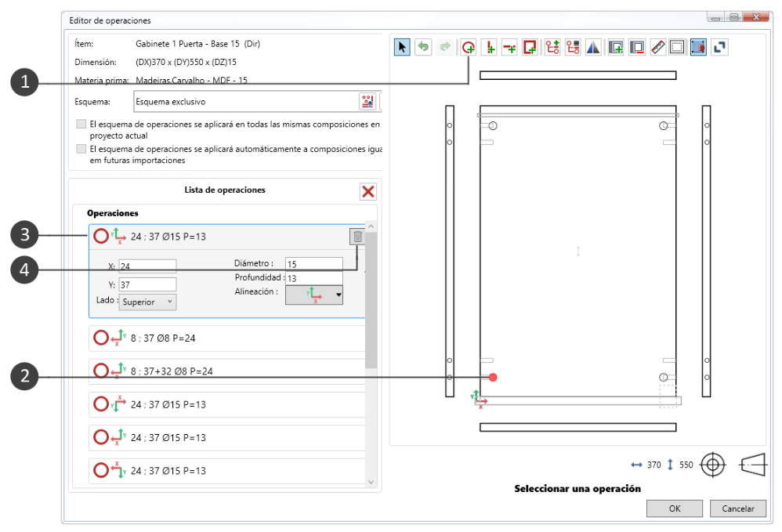Click the target center-view icon
Image resolution: width=782 pixels, height=532 pixels.
tap(713, 465)
